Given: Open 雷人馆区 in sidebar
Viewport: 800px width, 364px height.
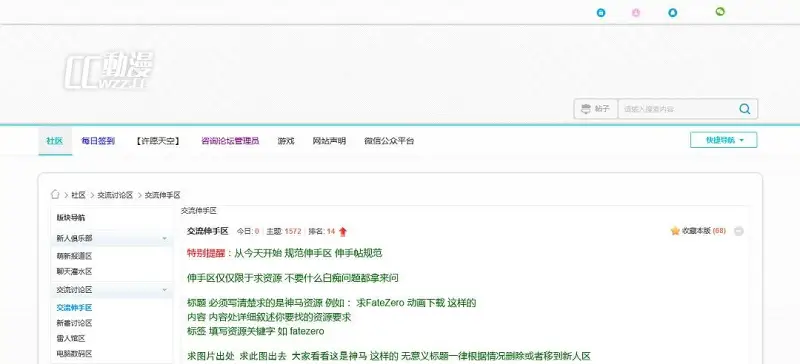Looking at the screenshot, I should pos(70,338).
